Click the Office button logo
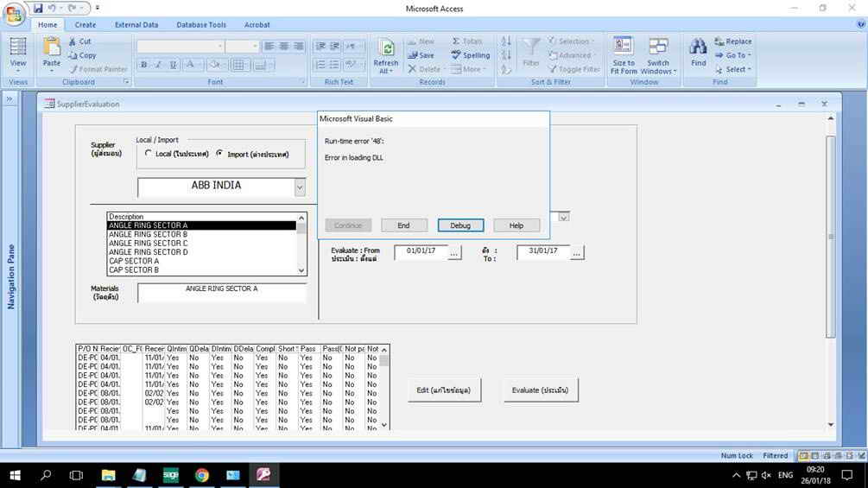The image size is (868, 488). (x=13, y=13)
